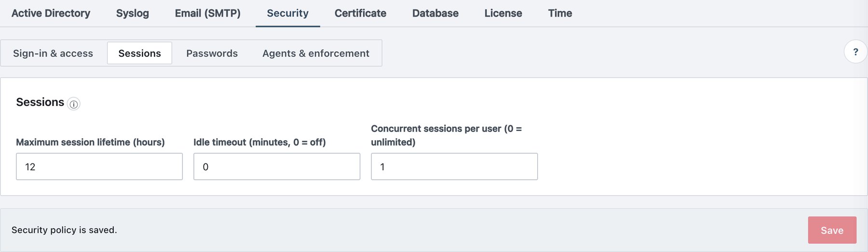Open the Agents & enforcement subtab
The width and height of the screenshot is (868, 252).
click(316, 53)
